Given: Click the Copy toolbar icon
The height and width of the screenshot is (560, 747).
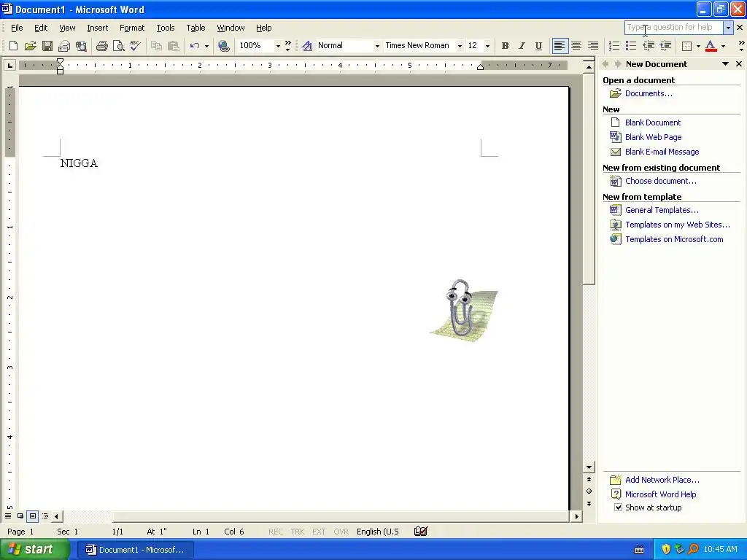Looking at the screenshot, I should pyautogui.click(x=156, y=46).
